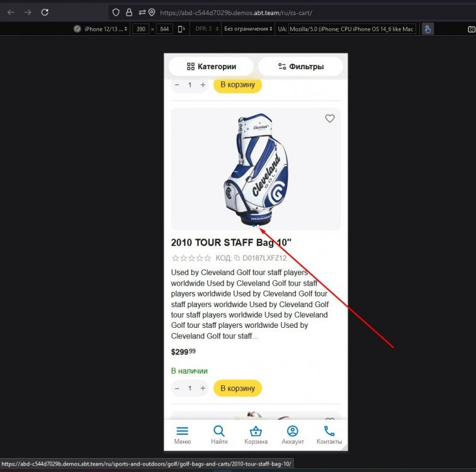The image size is (476, 472).
Task: Rotate the viewport with the rotate icon
Action: pyautogui.click(x=181, y=29)
